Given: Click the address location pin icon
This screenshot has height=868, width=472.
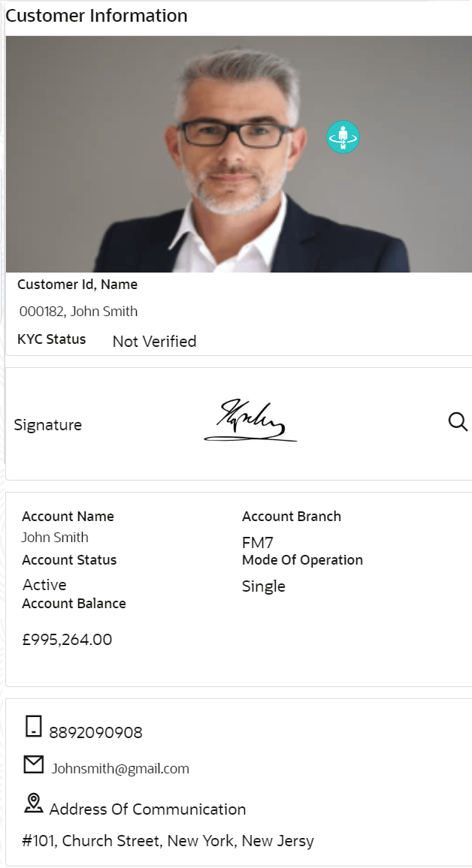Looking at the screenshot, I should 34,803.
